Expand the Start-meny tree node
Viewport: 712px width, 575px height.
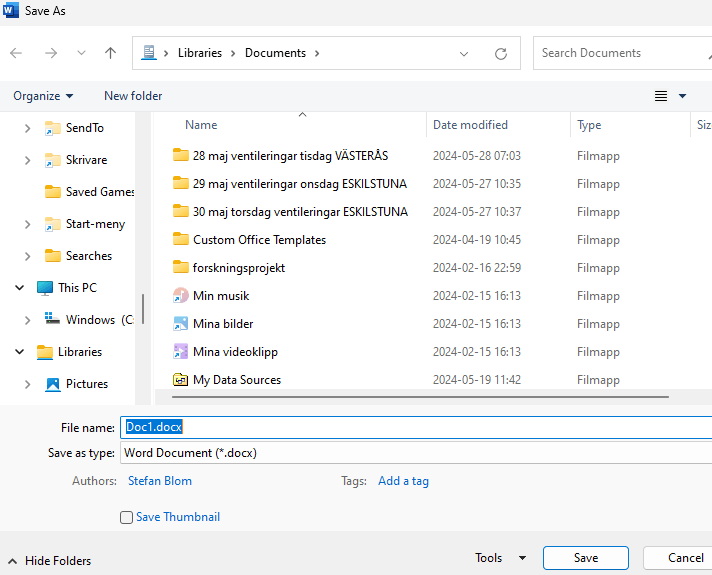27,224
